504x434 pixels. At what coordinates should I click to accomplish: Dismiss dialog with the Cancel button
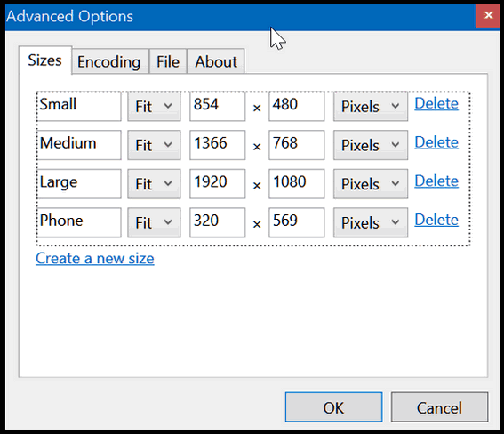439,407
